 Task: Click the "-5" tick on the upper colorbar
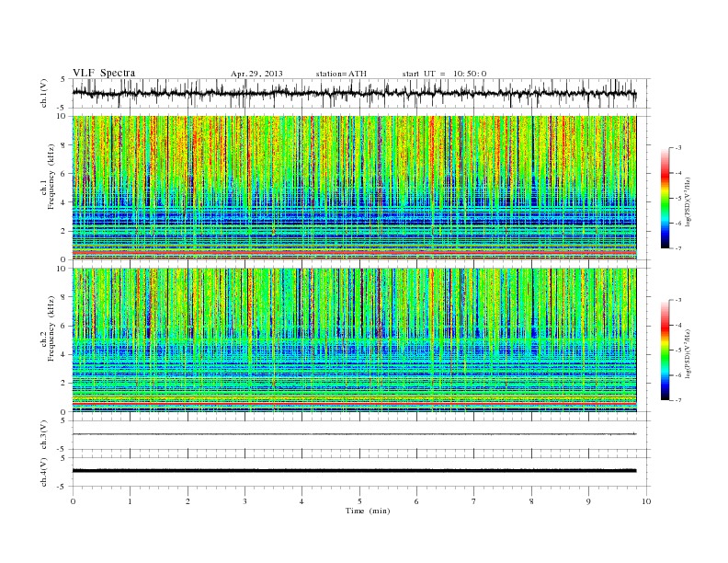tap(678, 199)
